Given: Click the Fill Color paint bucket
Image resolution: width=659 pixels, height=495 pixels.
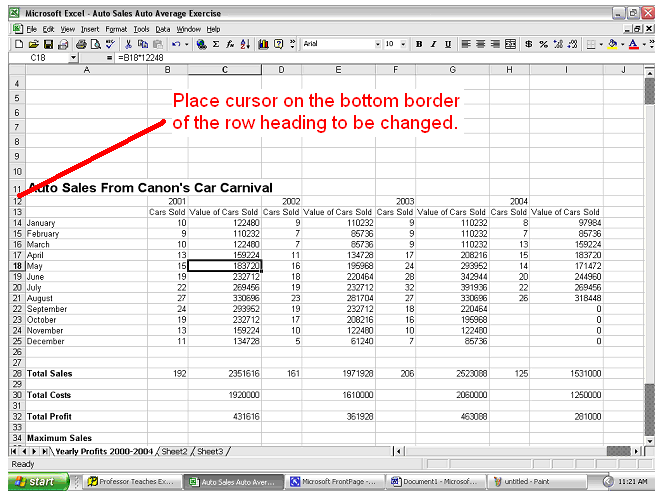Looking at the screenshot, I should (612, 44).
